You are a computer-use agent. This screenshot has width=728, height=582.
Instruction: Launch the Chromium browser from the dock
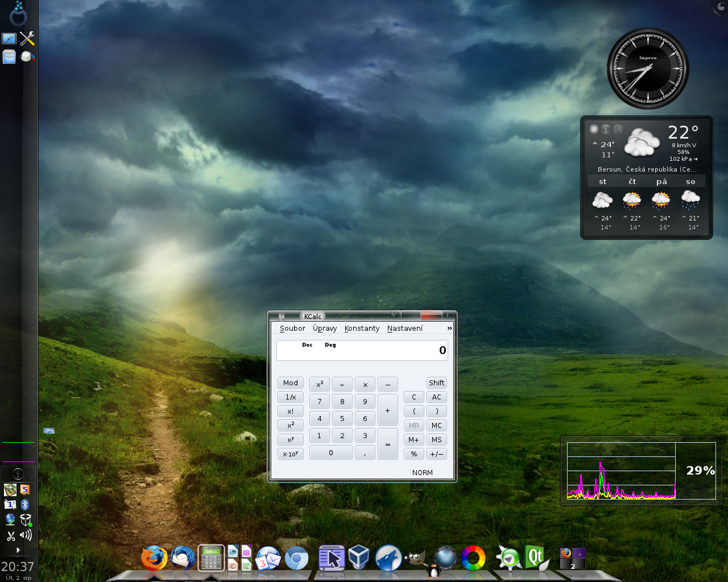pyautogui.click(x=296, y=558)
